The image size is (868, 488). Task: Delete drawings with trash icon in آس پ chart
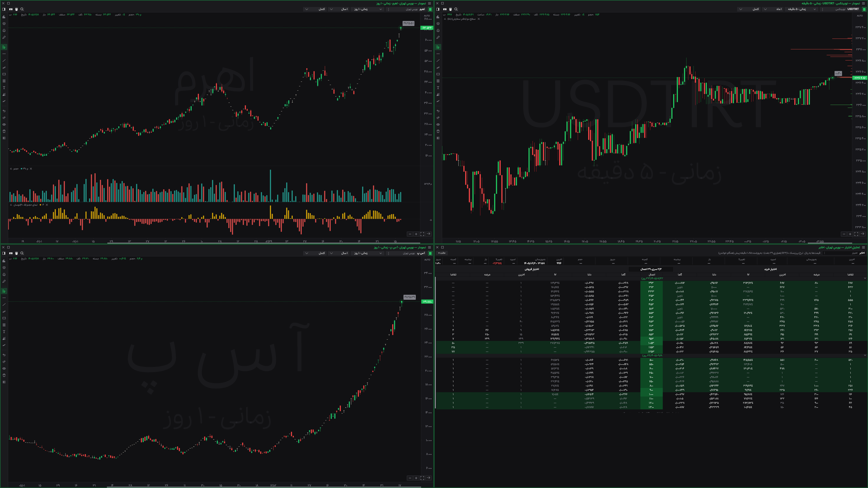pos(4,375)
